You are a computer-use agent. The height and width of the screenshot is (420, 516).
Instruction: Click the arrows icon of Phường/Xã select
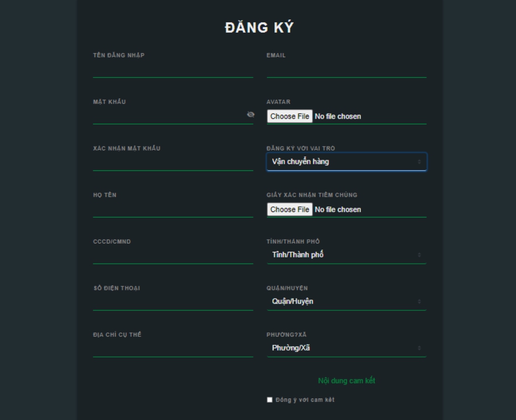coord(419,348)
